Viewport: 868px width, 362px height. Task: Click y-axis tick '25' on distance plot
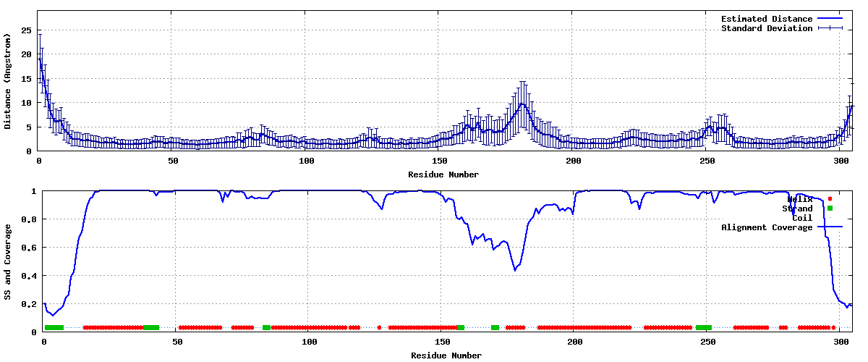click(27, 30)
